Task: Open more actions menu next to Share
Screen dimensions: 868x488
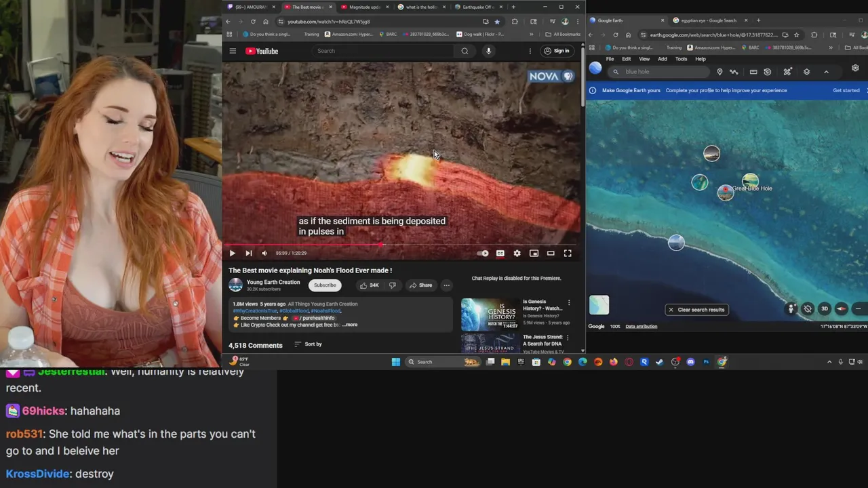Action: (446, 285)
